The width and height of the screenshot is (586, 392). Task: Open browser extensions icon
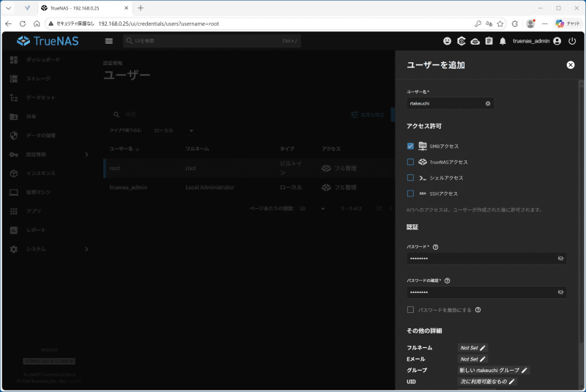(x=515, y=23)
